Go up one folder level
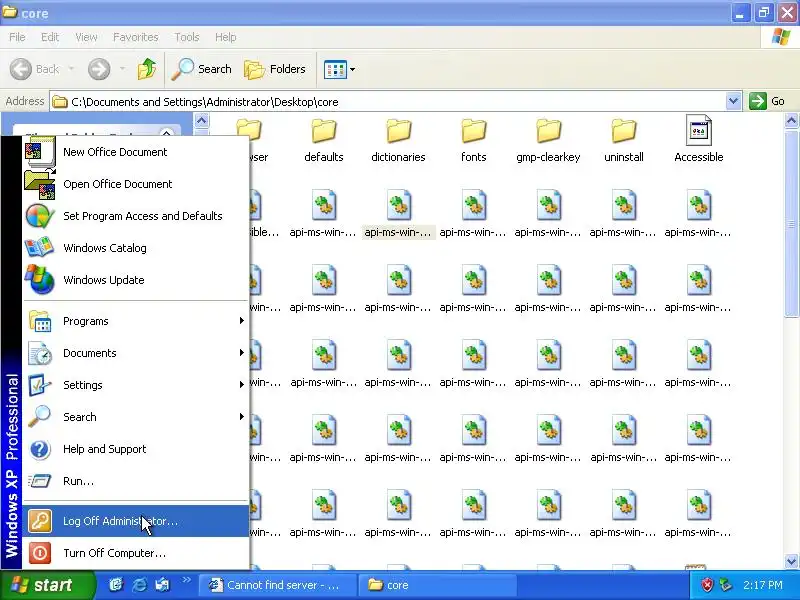The height and width of the screenshot is (600, 800). coord(147,69)
